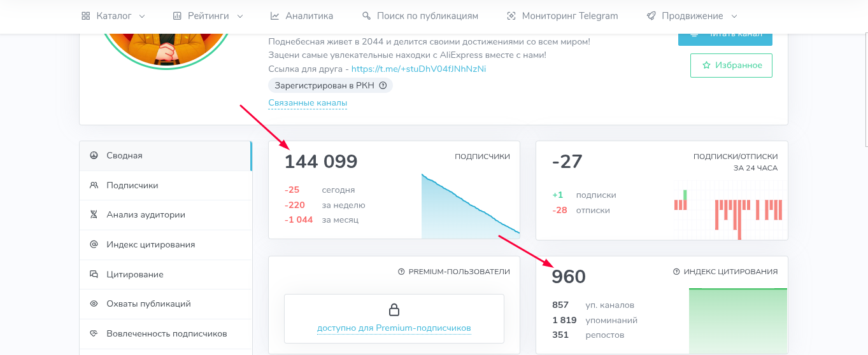The width and height of the screenshot is (868, 355).
Task: Click the +1 подписки row
Action: click(584, 195)
